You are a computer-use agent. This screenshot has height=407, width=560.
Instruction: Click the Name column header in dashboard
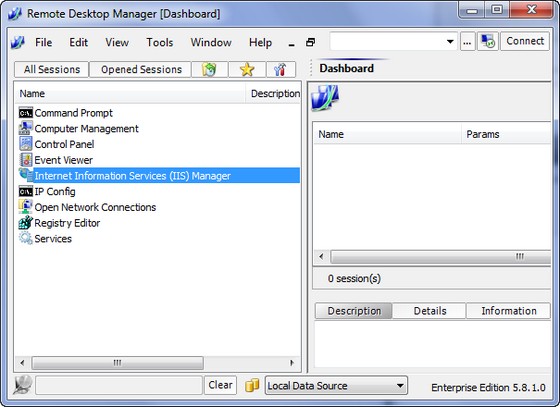point(387,134)
